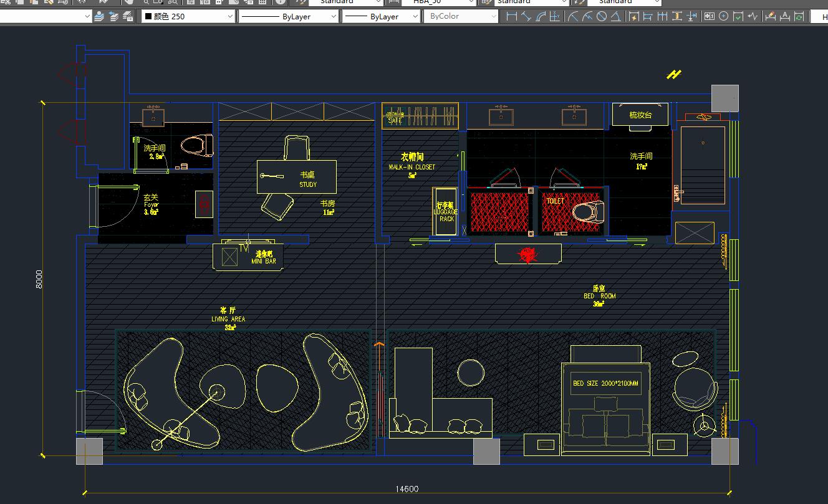Image resolution: width=828 pixels, height=504 pixels.
Task: Click the Foyer label
Action: [152, 204]
